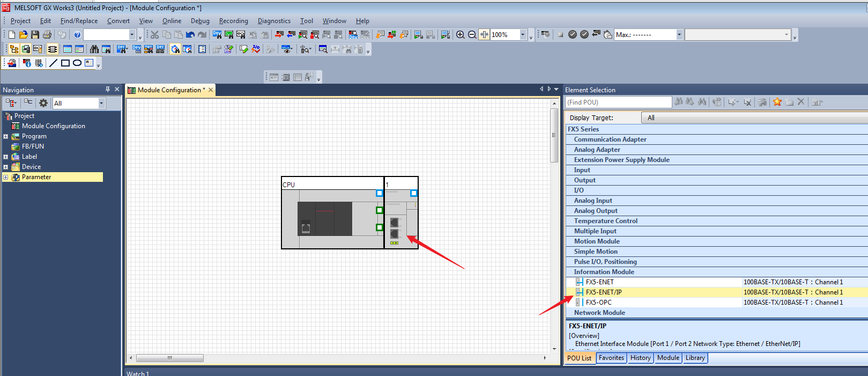Click the Open project folder icon
This screenshot has width=868, height=376.
tap(23, 34)
